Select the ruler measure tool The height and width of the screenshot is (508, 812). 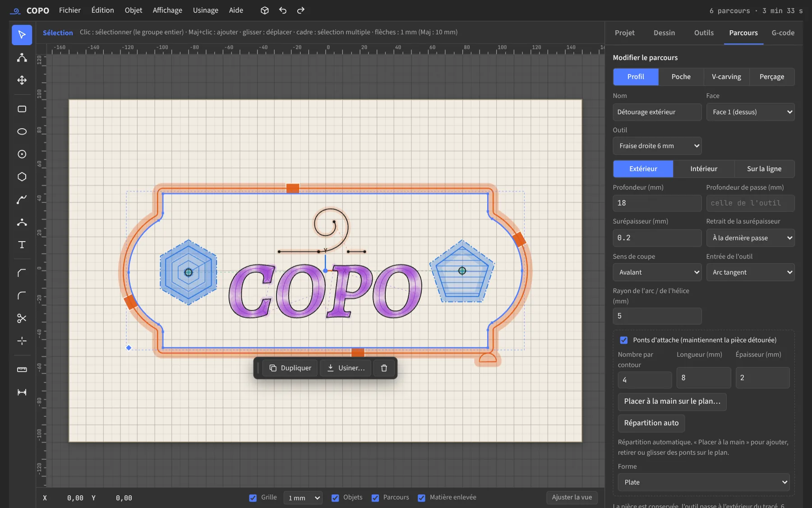coord(22,369)
